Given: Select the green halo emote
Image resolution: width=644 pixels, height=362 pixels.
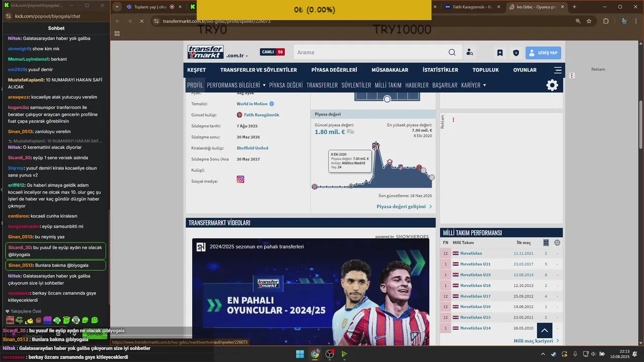Looking at the screenshot, I should [x=66, y=320].
